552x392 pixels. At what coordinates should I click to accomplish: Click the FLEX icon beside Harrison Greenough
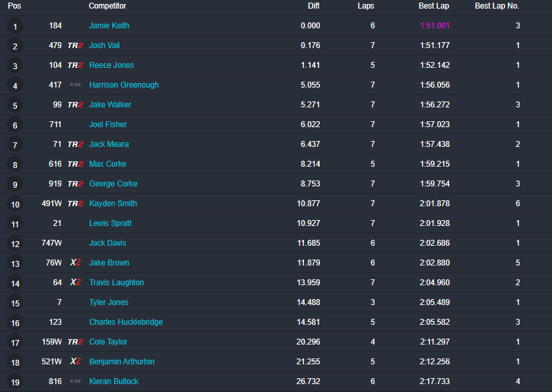pos(75,85)
